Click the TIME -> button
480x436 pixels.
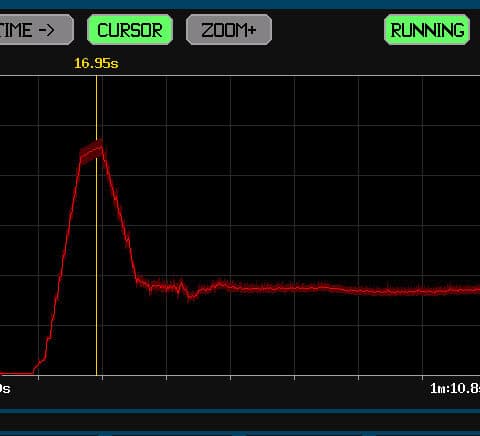click(36, 30)
